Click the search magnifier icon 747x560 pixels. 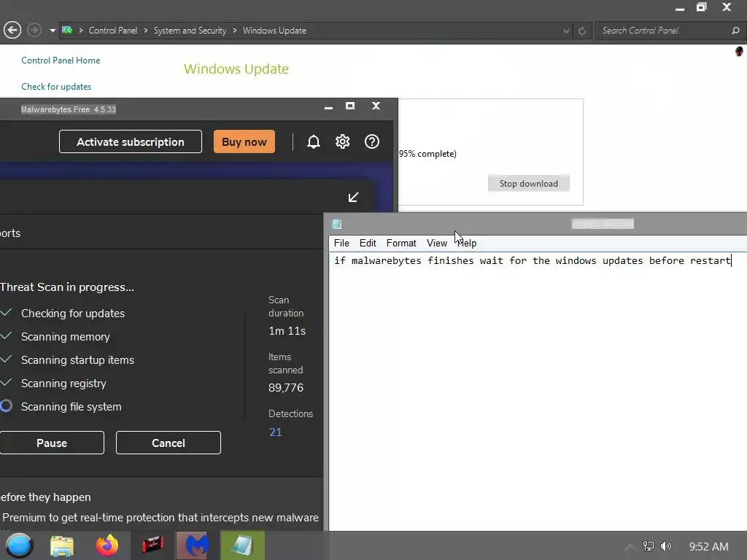tap(735, 31)
